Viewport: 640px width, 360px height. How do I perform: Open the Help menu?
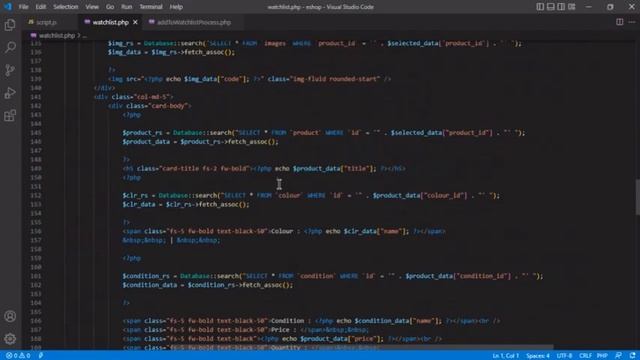pyautogui.click(x=176, y=7)
